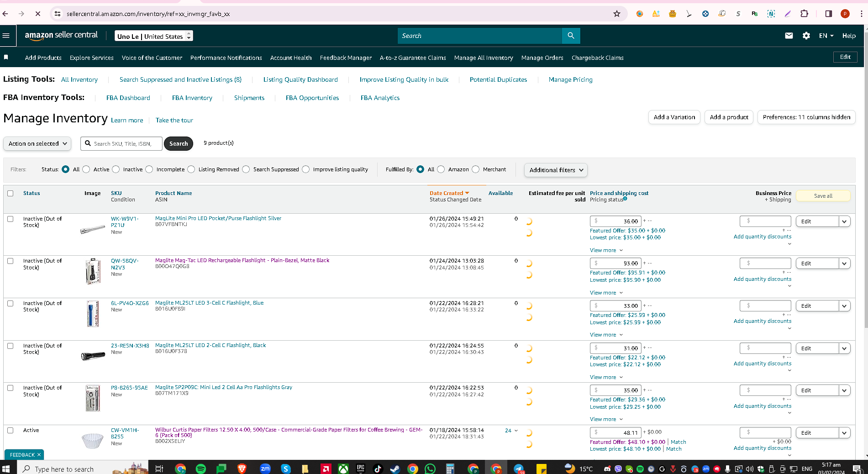
Task: Select the Inactive status radio button
Action: coord(116,169)
